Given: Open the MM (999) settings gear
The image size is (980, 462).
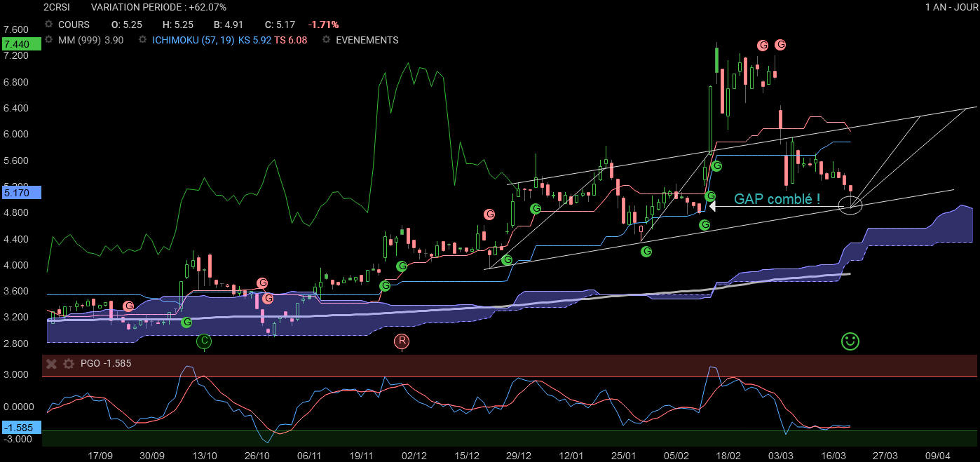Looking at the screenshot, I should (x=49, y=40).
